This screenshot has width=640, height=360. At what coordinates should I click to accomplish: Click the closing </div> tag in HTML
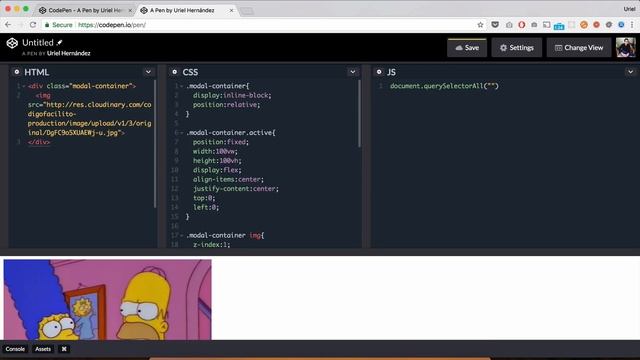(39, 142)
